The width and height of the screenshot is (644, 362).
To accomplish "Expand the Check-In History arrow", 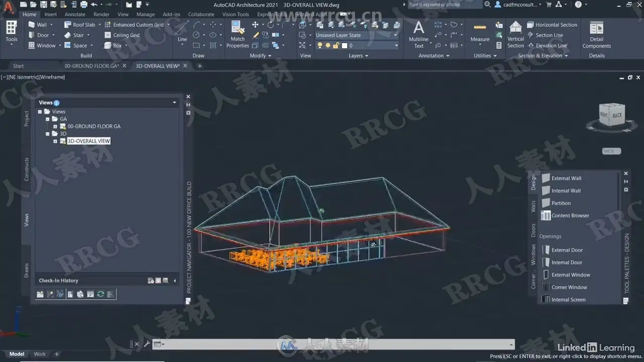I will 175,281.
